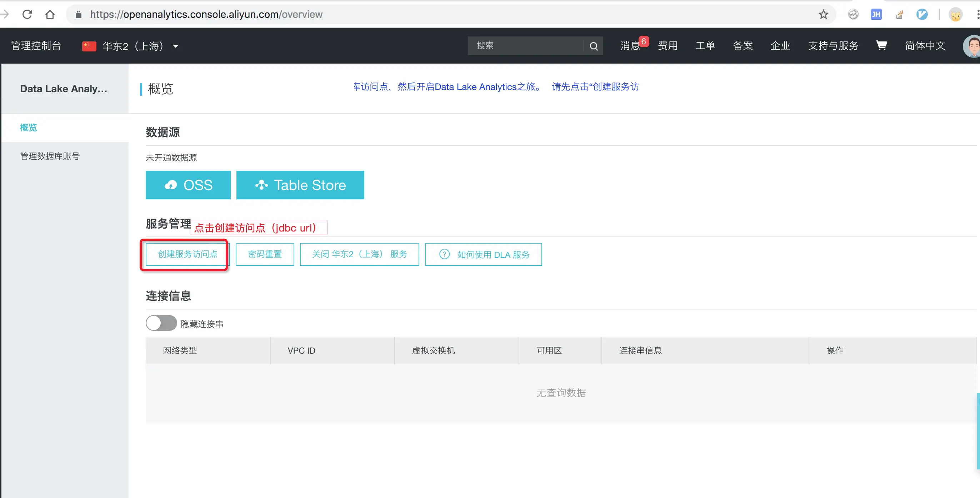This screenshot has height=498, width=980.
Task: Click the JH browser extension icon
Action: point(876,14)
